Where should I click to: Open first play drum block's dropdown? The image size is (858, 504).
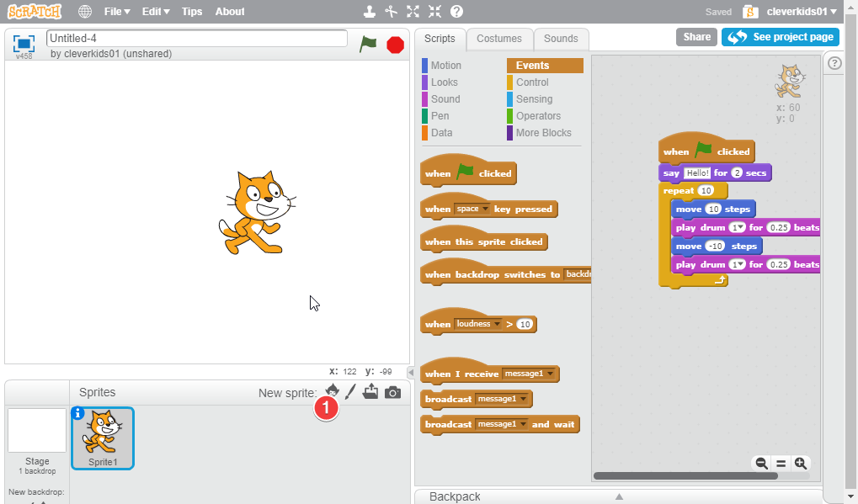pos(737,227)
